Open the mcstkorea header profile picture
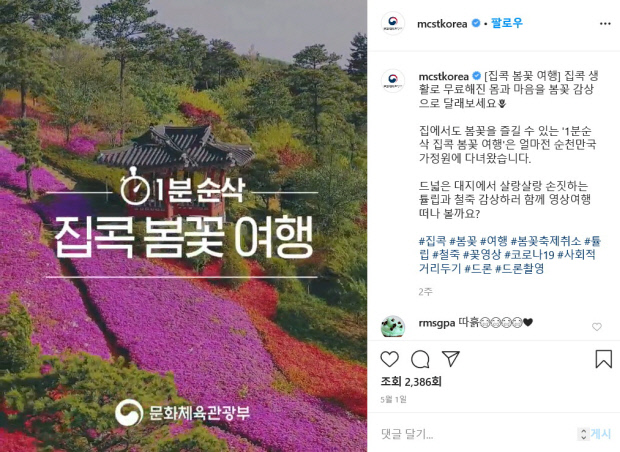Viewport: 620px width, 452px height. click(x=393, y=23)
